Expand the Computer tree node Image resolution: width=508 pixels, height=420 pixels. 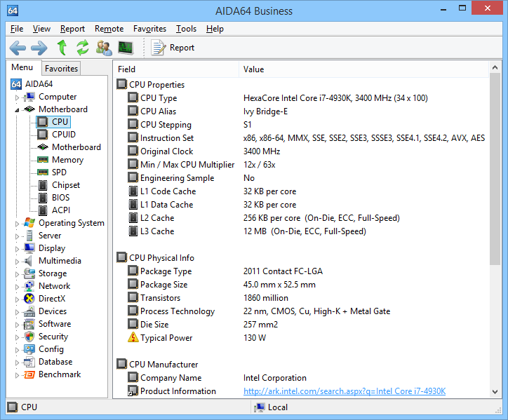(x=17, y=97)
